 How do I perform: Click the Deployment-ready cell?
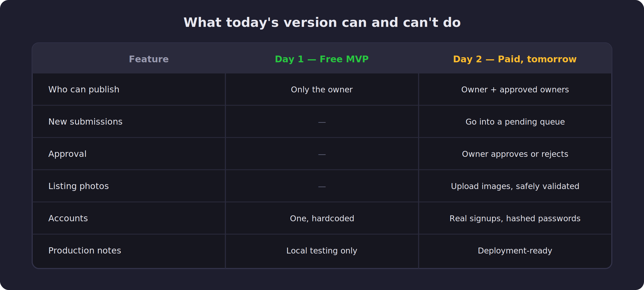(x=515, y=251)
